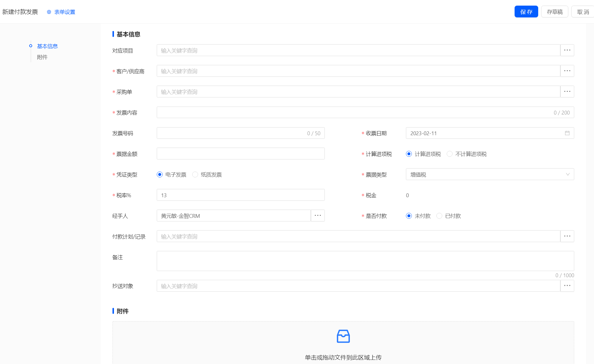This screenshot has width=594, height=364.
Task: Save as draft with 存草稿 button
Action: coord(554,12)
